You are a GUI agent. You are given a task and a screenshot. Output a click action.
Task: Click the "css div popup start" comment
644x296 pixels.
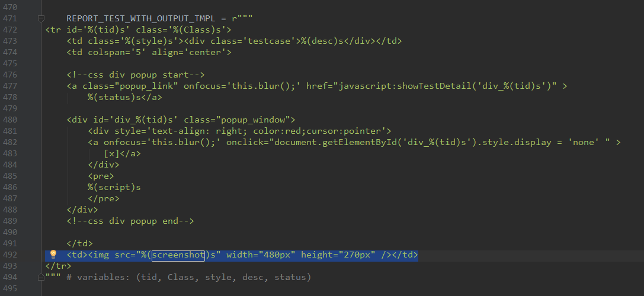136,75
